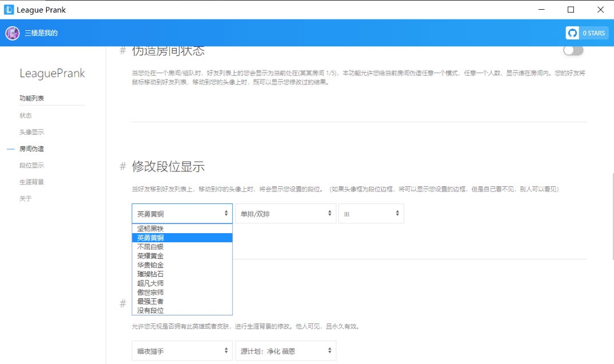
Task: Select 璀璨钻石 from the rank options
Action: coord(151,274)
